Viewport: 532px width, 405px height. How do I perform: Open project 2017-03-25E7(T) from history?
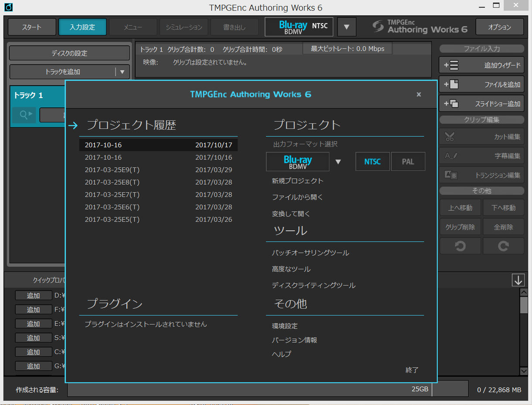click(x=158, y=194)
